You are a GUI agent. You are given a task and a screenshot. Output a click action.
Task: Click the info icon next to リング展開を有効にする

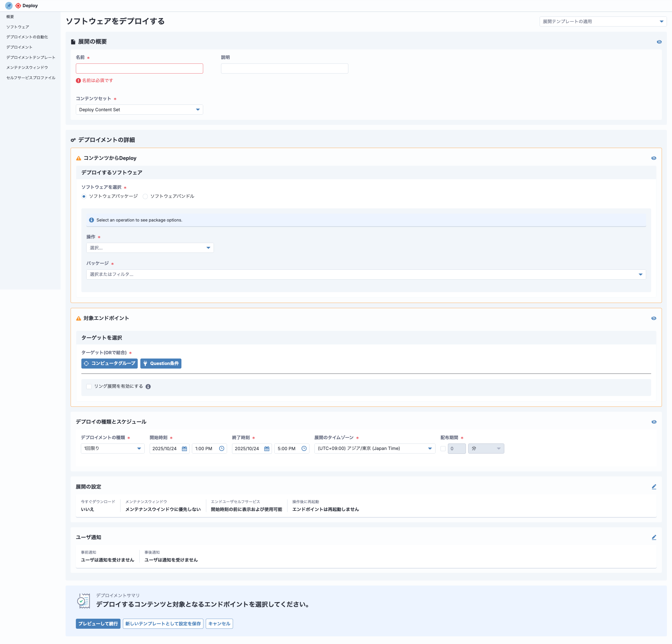148,386
